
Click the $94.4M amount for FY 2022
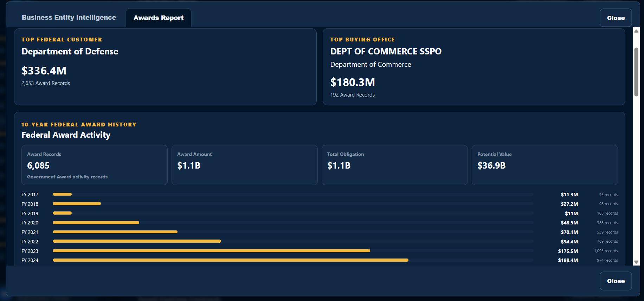pos(569,242)
